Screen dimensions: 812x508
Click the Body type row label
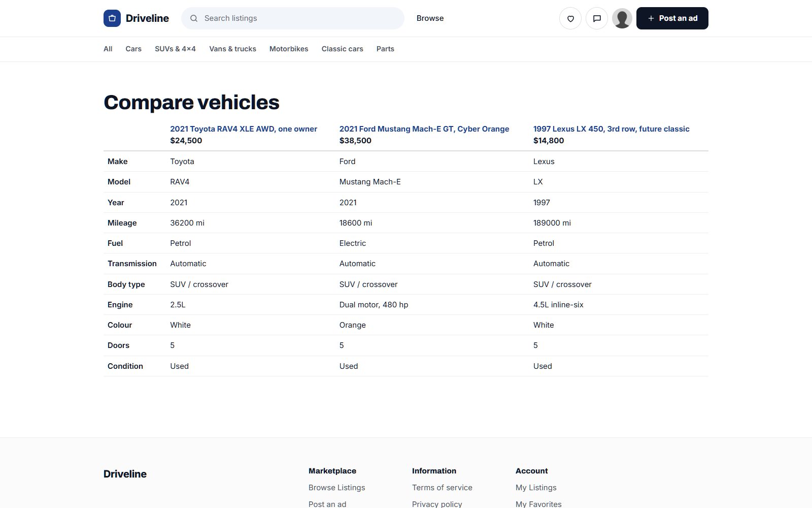(x=126, y=284)
